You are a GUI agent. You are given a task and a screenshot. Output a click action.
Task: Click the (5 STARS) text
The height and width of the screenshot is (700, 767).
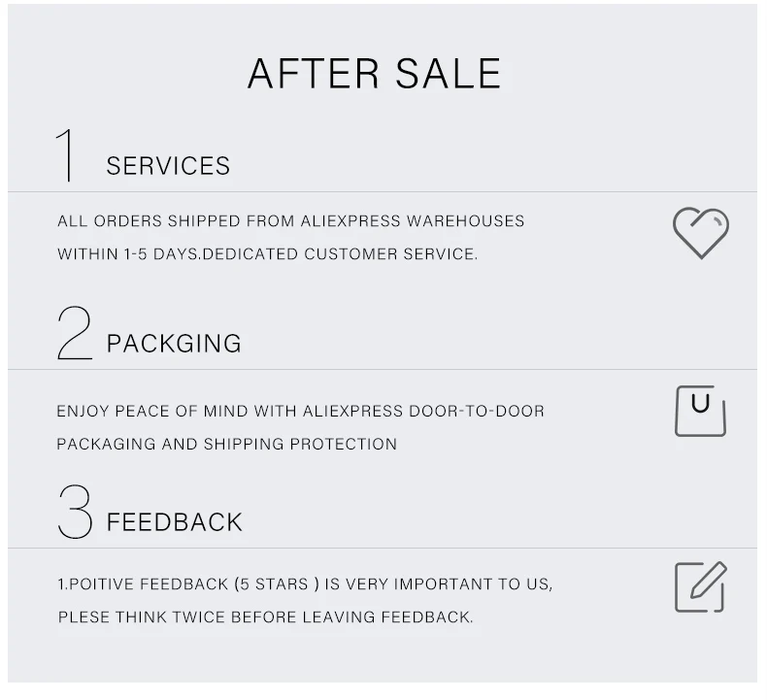[277, 584]
